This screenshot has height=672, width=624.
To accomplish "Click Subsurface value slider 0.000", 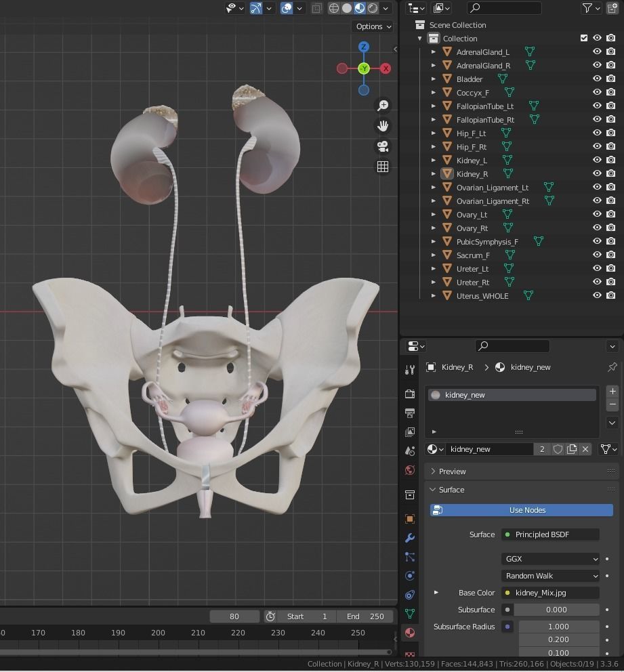I will [556, 610].
